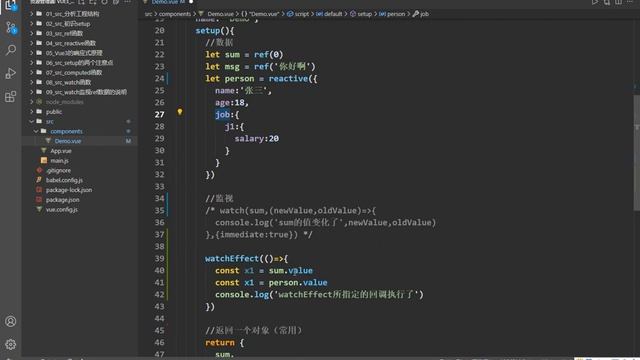This screenshot has width=640, height=360.
Task: Open the Explorer view in activity bar
Action: [10, 5]
